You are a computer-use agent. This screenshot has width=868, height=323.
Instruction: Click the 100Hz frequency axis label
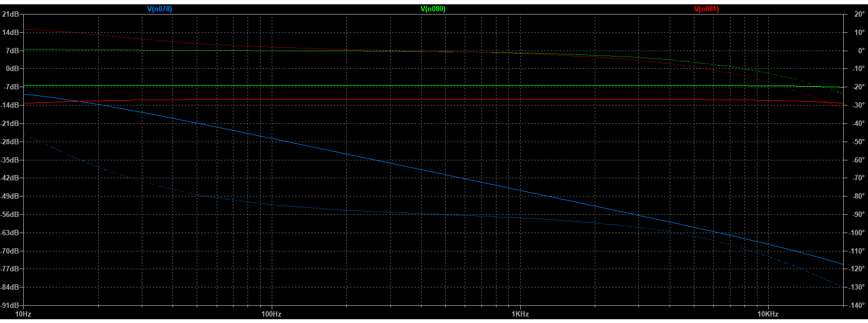272,314
